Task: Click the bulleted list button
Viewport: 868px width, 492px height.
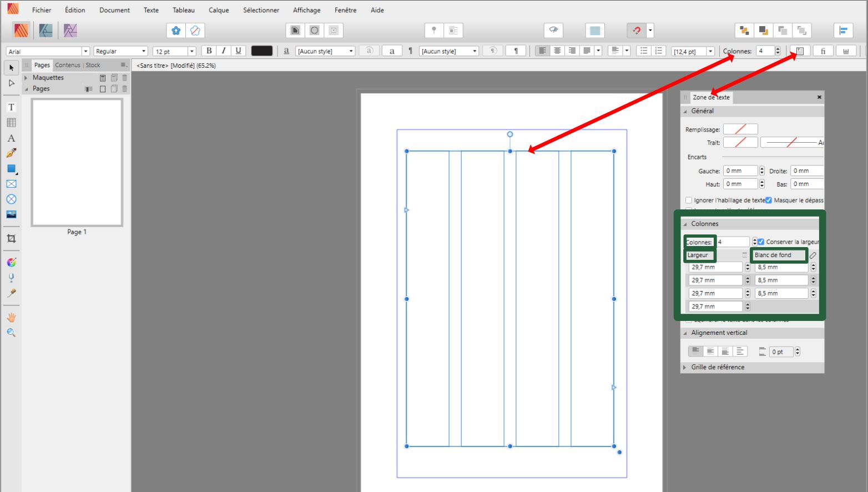Action: click(644, 51)
